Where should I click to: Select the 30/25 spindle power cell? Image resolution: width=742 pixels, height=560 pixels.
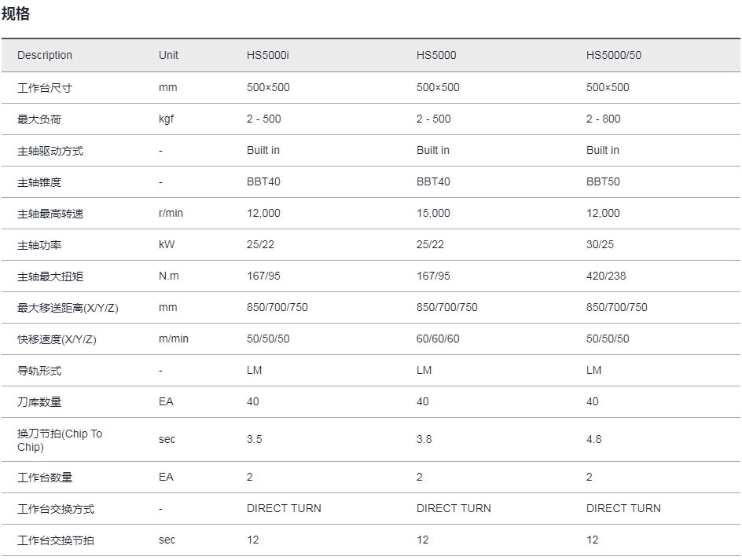pos(600,244)
